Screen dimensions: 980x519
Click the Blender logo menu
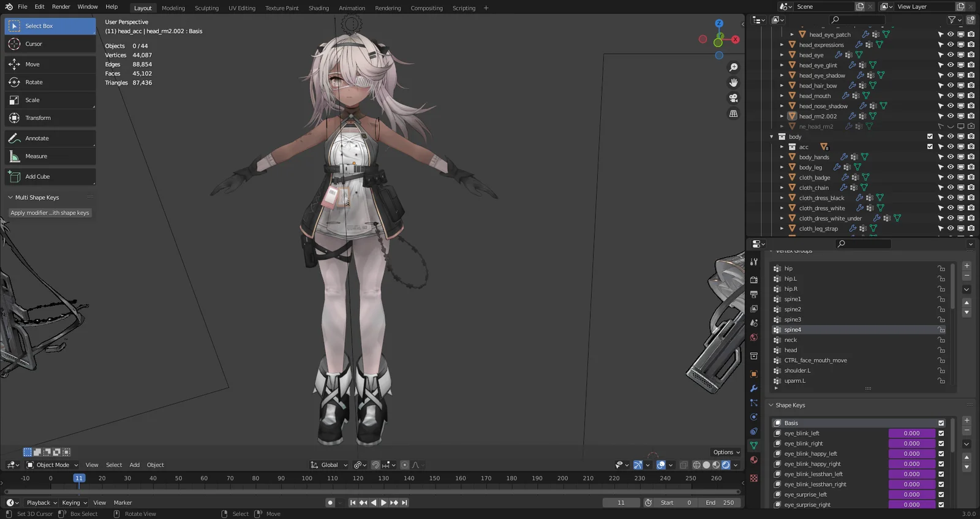coord(9,7)
